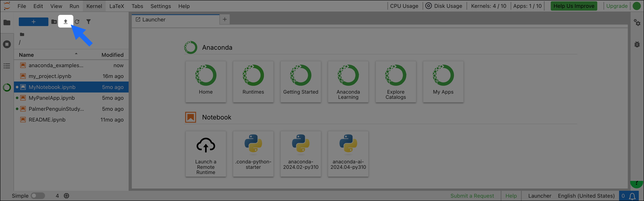Toggle the file filter icon

click(88, 22)
